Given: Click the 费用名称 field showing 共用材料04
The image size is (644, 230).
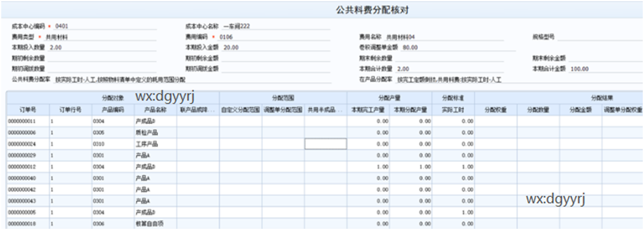Looking at the screenshot, I should [444, 37].
